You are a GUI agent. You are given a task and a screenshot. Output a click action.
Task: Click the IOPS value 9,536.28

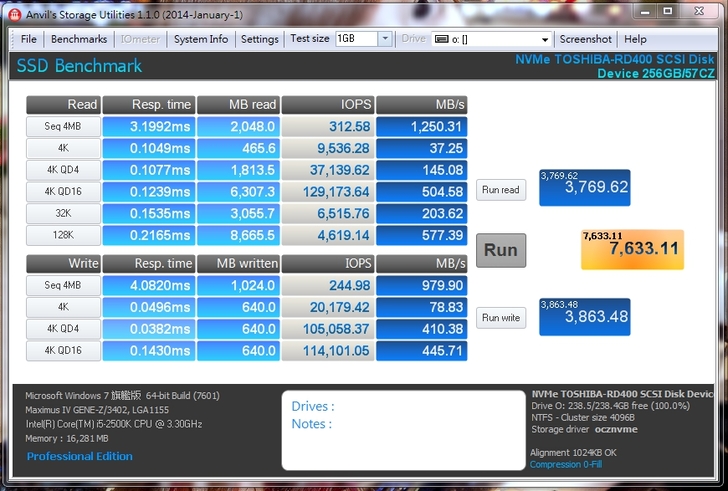tap(328, 148)
